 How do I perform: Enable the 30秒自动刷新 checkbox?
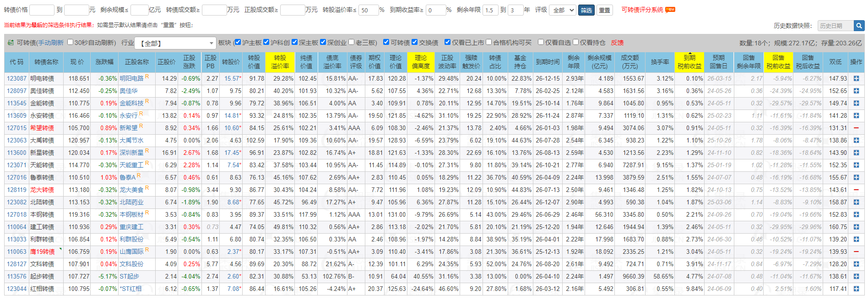point(71,42)
